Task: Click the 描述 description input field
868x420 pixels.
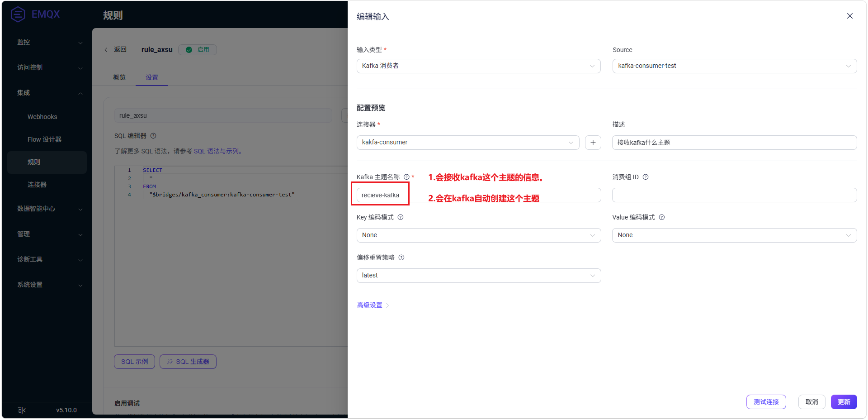Action: click(735, 143)
